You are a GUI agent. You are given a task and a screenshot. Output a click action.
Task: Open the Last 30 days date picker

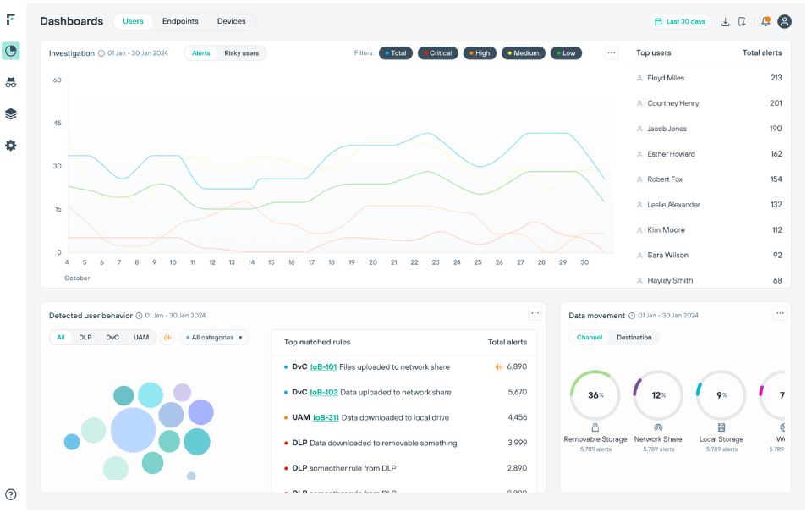tap(679, 21)
